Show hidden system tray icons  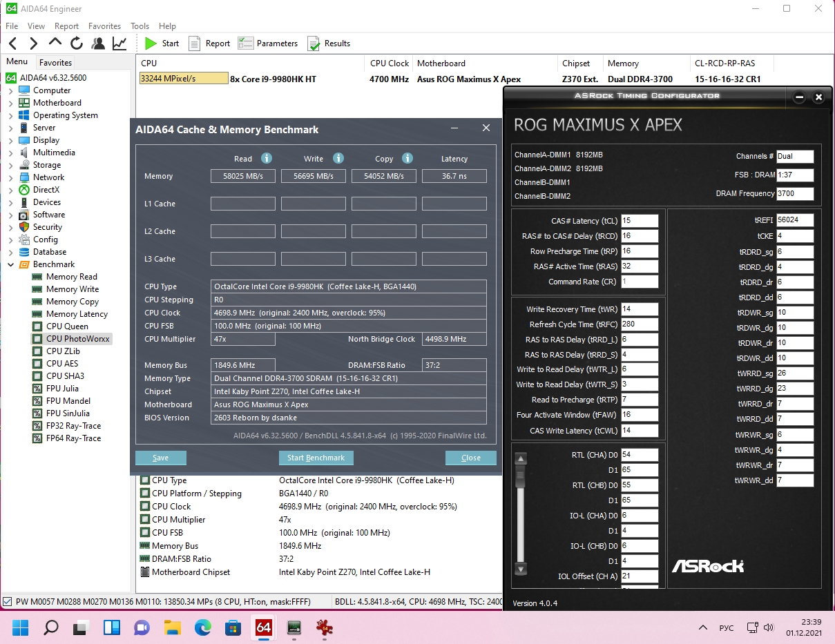[x=703, y=628]
